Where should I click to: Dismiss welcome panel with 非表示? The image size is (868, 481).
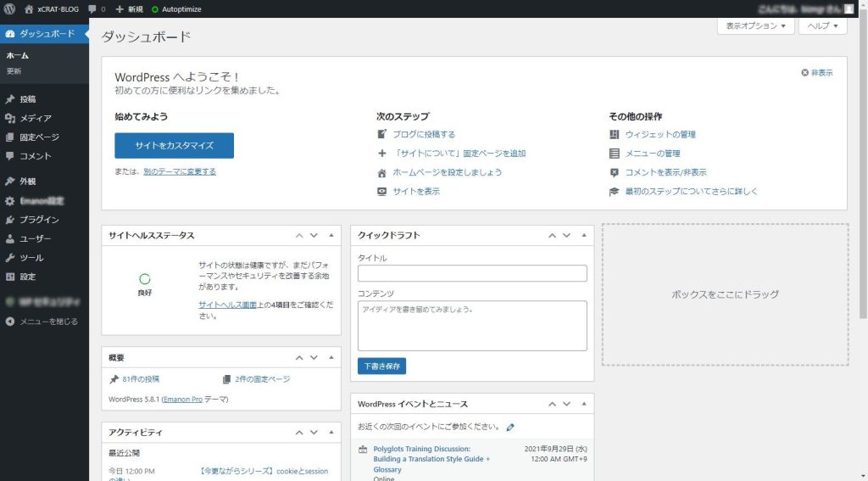pos(817,73)
